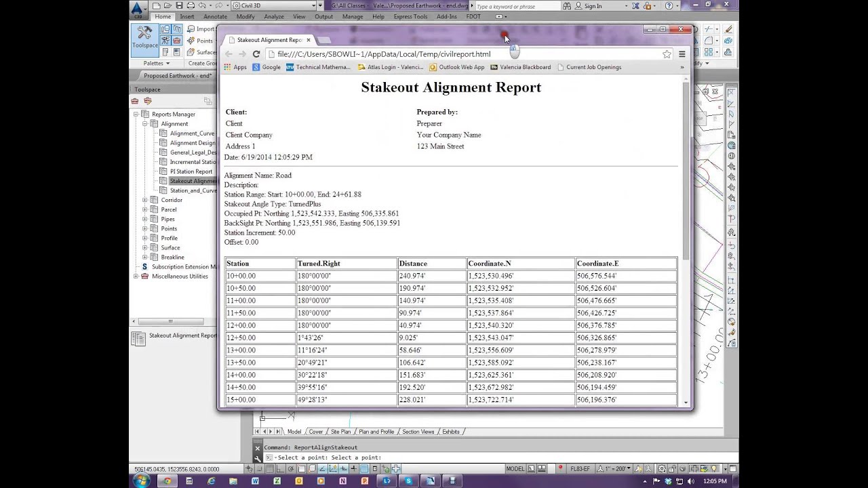Expand the Miscellaneous Utilities tree node
This screenshot has height=488, width=868.
tap(136, 277)
